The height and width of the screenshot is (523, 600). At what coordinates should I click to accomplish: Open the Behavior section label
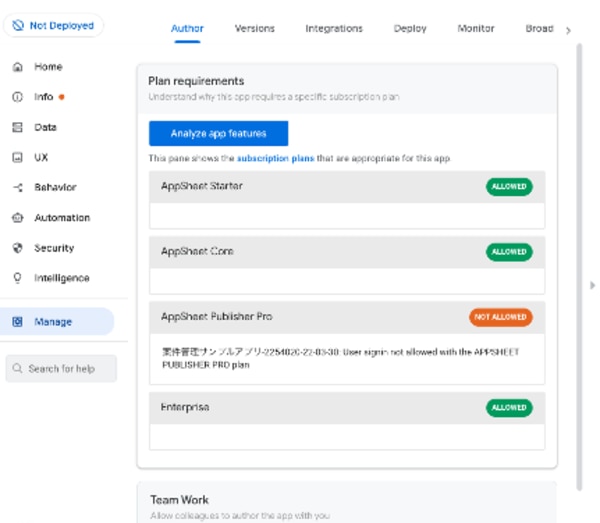(x=55, y=187)
